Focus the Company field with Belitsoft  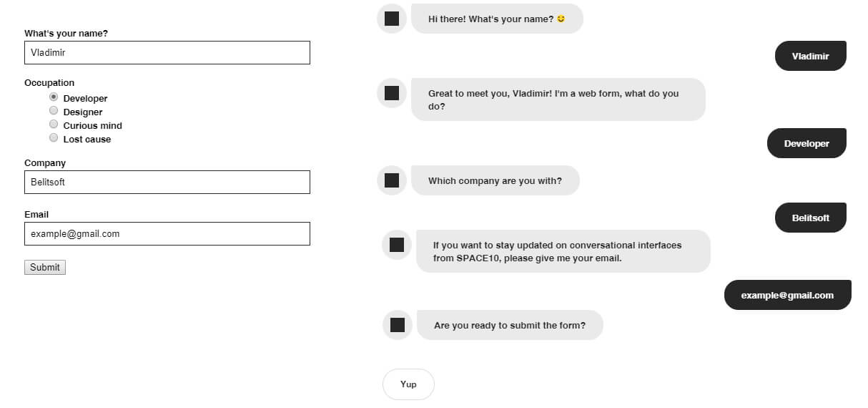(x=167, y=182)
